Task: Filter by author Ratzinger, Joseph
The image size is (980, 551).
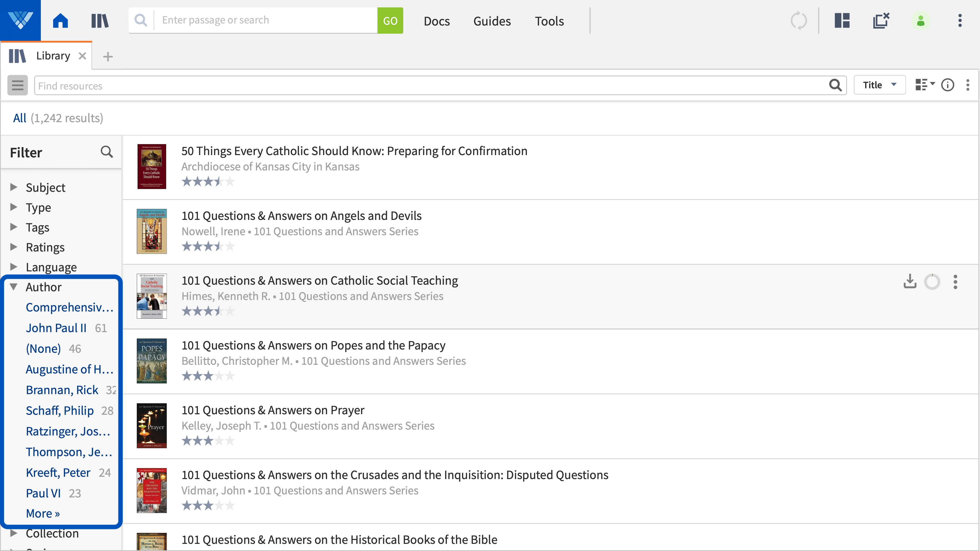Action: [68, 431]
